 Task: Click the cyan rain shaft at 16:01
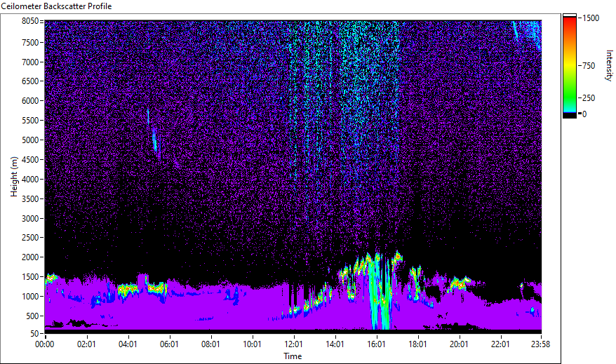[380, 292]
